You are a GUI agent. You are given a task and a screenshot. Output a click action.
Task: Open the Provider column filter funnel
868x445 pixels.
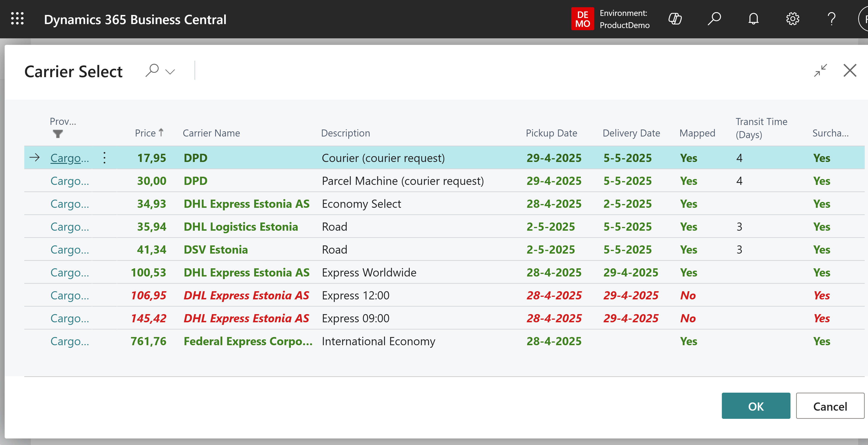click(58, 134)
